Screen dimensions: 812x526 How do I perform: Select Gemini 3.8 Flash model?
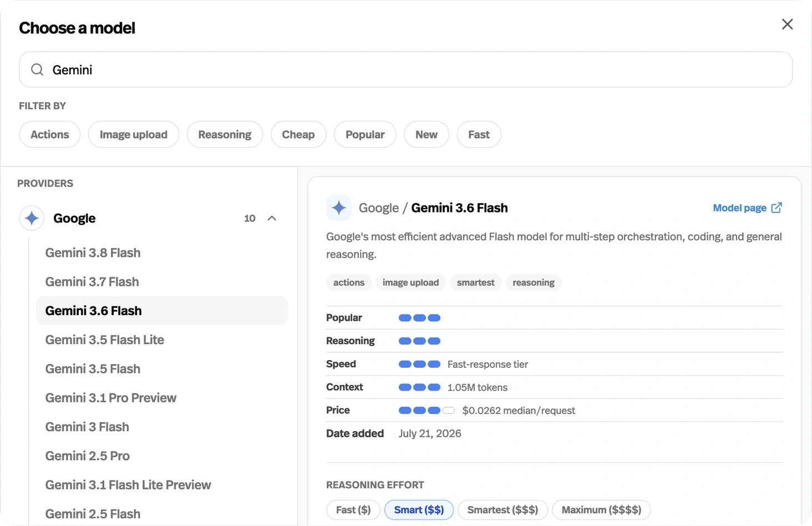[x=162, y=252]
